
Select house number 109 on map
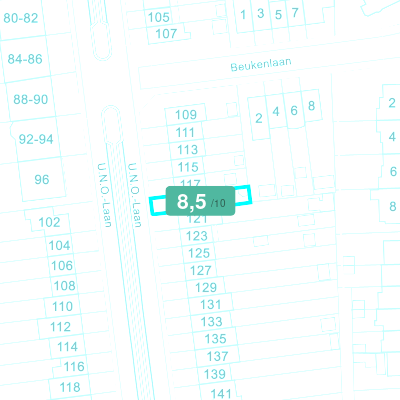(x=186, y=115)
